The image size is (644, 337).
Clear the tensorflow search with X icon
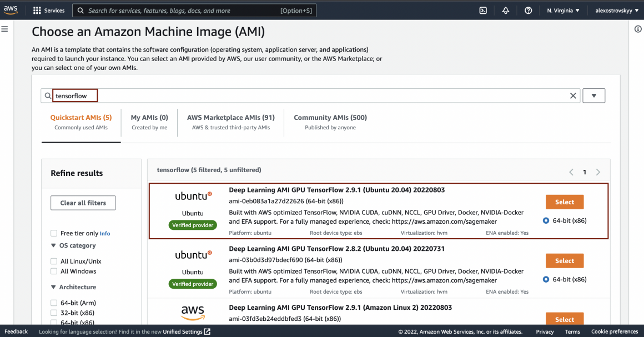573,96
